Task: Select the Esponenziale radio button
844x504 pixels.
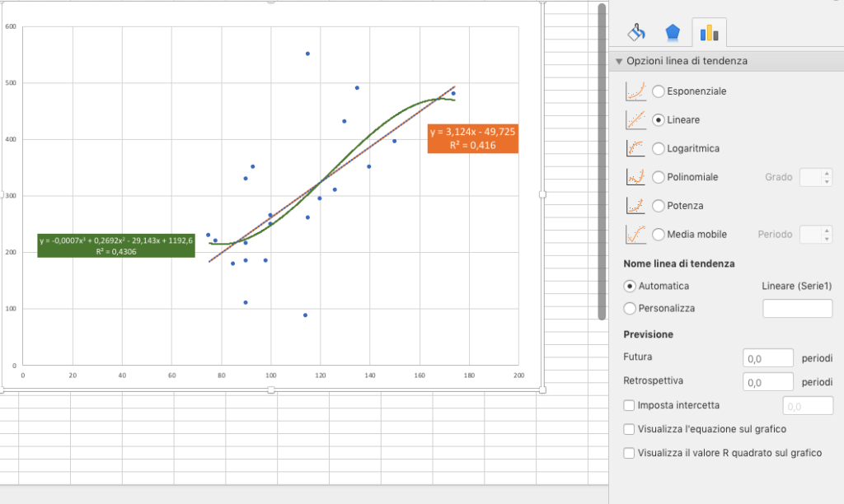Action: tap(658, 91)
